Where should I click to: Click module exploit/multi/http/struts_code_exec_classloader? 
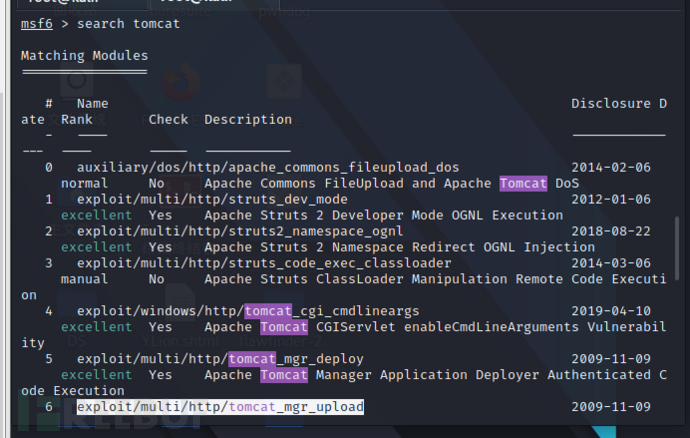click(x=264, y=263)
